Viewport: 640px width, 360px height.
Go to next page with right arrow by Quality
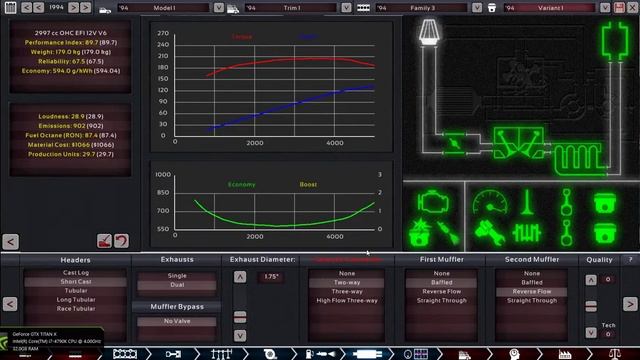click(x=630, y=304)
